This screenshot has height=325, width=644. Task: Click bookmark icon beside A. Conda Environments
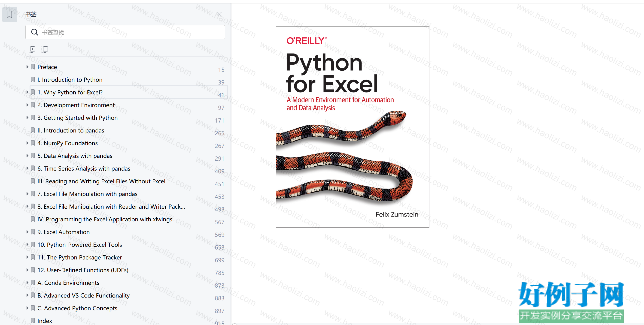(x=33, y=283)
